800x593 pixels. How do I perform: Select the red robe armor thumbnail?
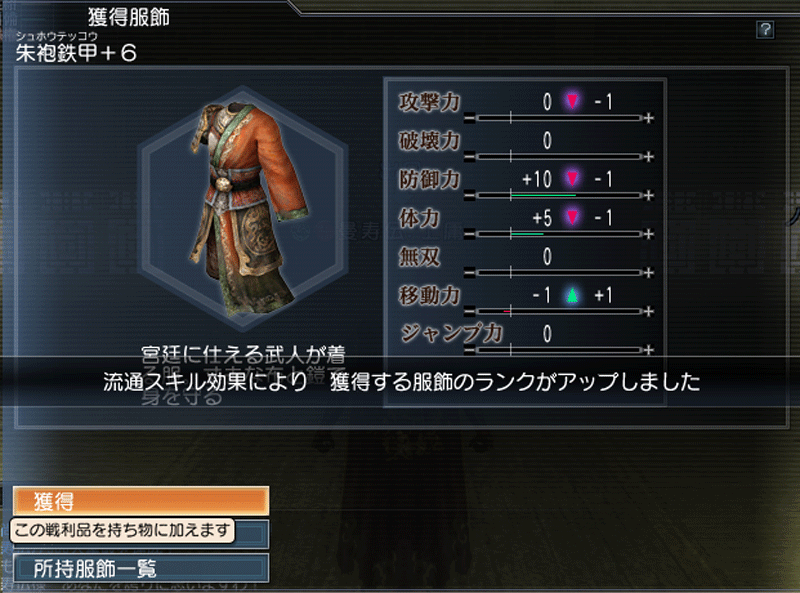[x=243, y=207]
